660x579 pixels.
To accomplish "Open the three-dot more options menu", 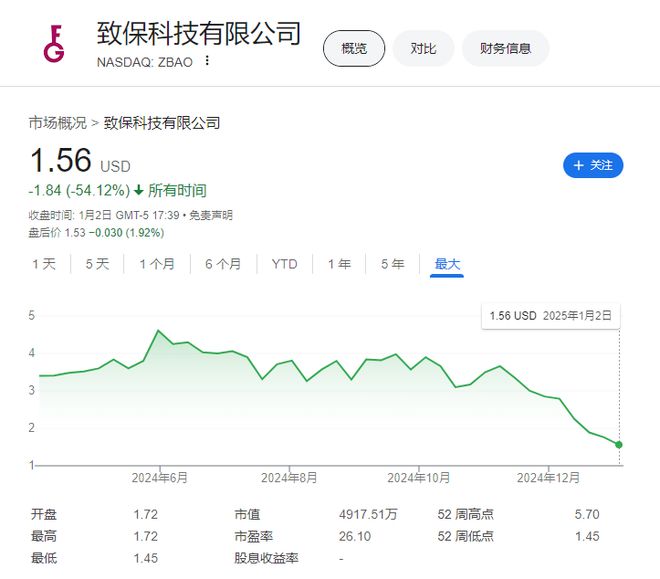I will [207, 61].
